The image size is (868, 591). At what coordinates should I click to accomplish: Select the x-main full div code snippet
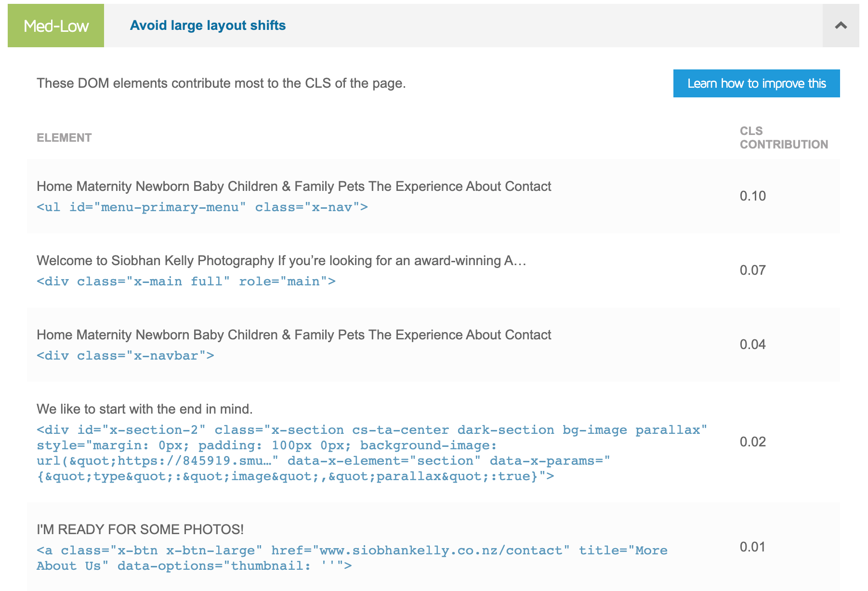(186, 282)
